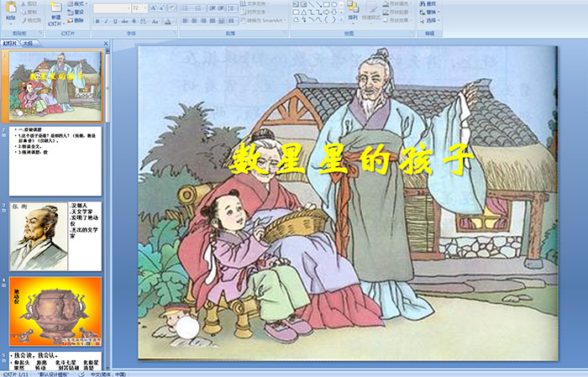Image resolution: width=588 pixels, height=377 pixels.
Task: Click the Cut (剪切) scissors button
Action: (29, 3)
